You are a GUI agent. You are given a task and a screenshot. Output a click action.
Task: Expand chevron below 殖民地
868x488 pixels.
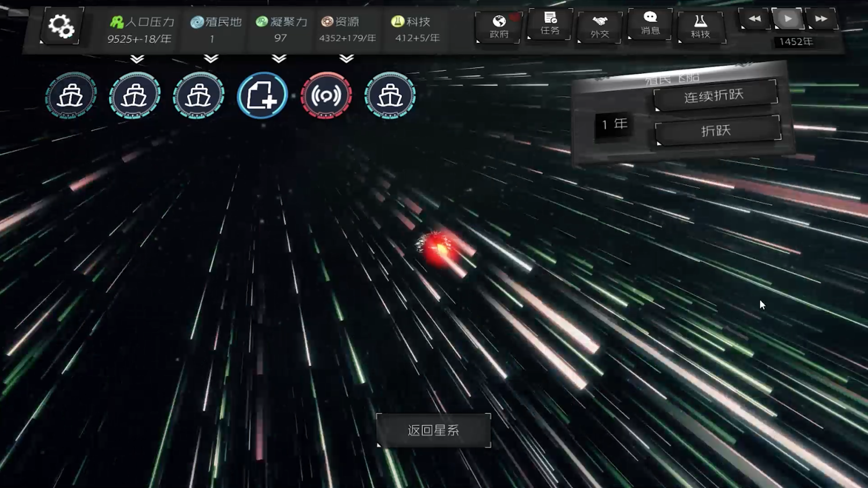[211, 59]
